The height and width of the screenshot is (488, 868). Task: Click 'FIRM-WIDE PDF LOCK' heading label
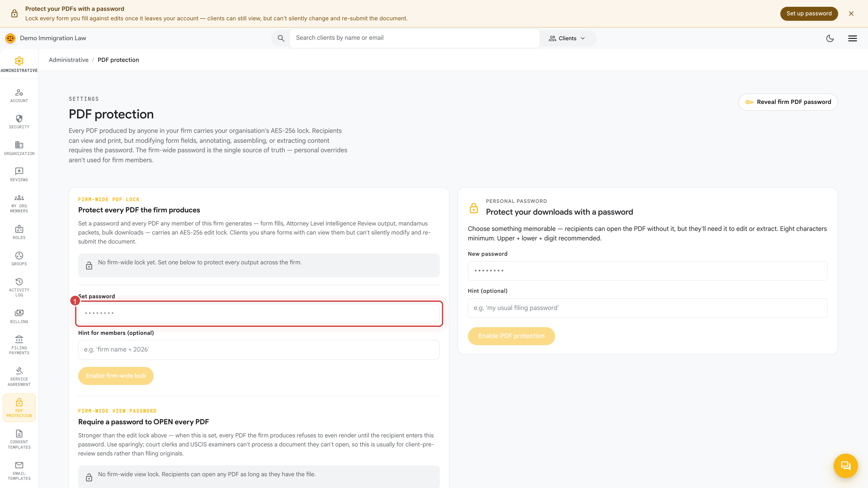108,199
